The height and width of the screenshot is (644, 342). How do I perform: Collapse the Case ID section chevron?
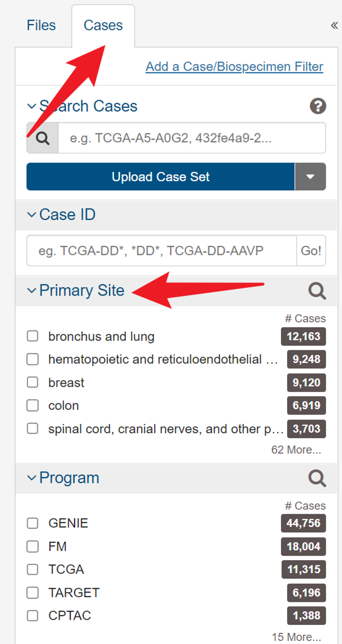pyautogui.click(x=32, y=215)
